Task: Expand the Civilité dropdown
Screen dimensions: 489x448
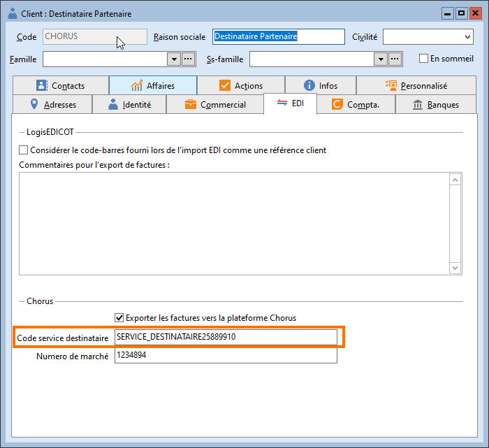Action: tap(467, 37)
